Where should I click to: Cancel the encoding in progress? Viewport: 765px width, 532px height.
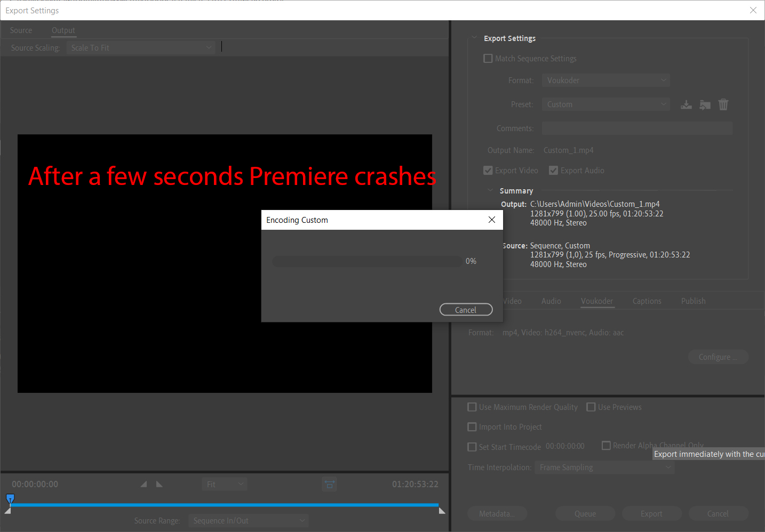[x=465, y=310]
